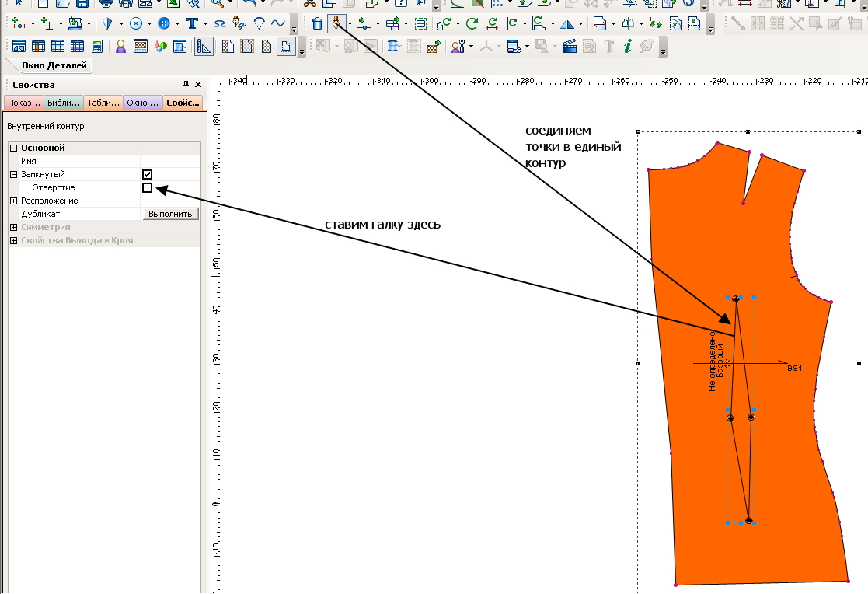Uncheck the Замкнутый checkbox
This screenshot has height=594, width=868.
pos(147,174)
